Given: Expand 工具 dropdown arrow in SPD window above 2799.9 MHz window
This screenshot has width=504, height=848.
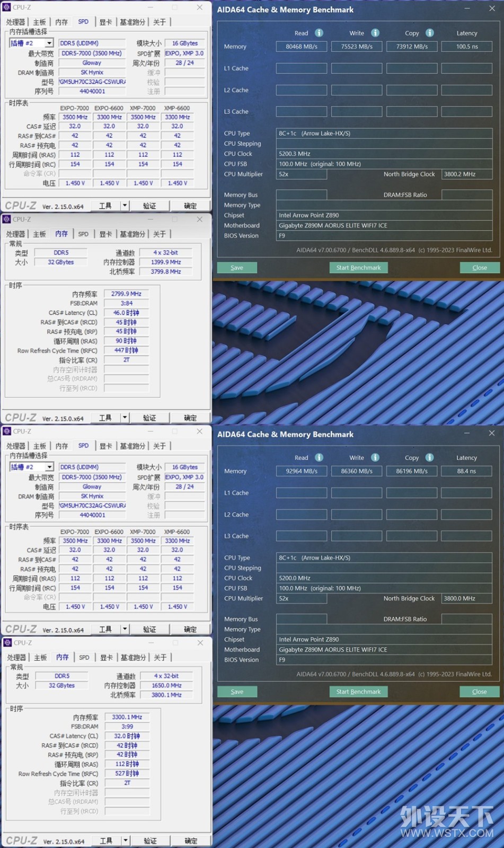Looking at the screenshot, I should point(125,206).
